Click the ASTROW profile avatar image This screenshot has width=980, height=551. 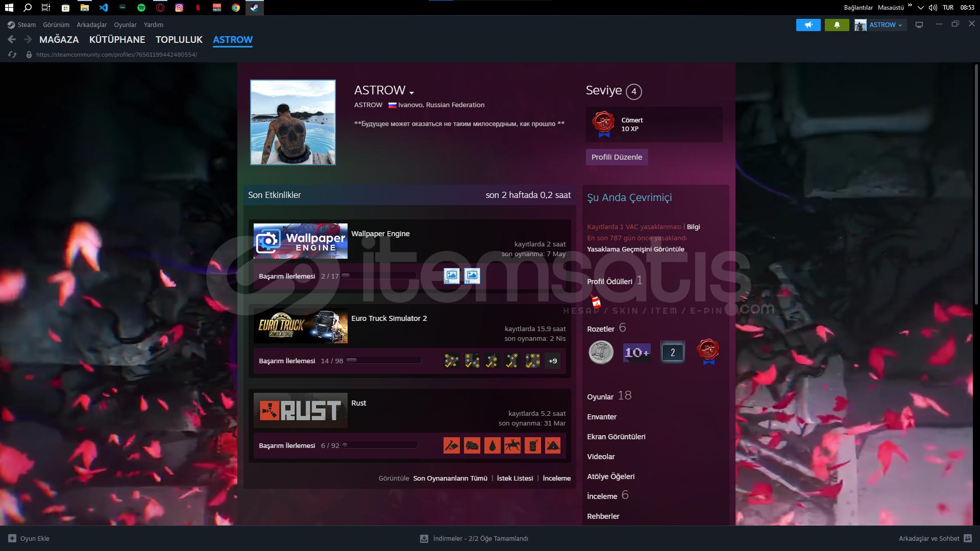(x=293, y=122)
